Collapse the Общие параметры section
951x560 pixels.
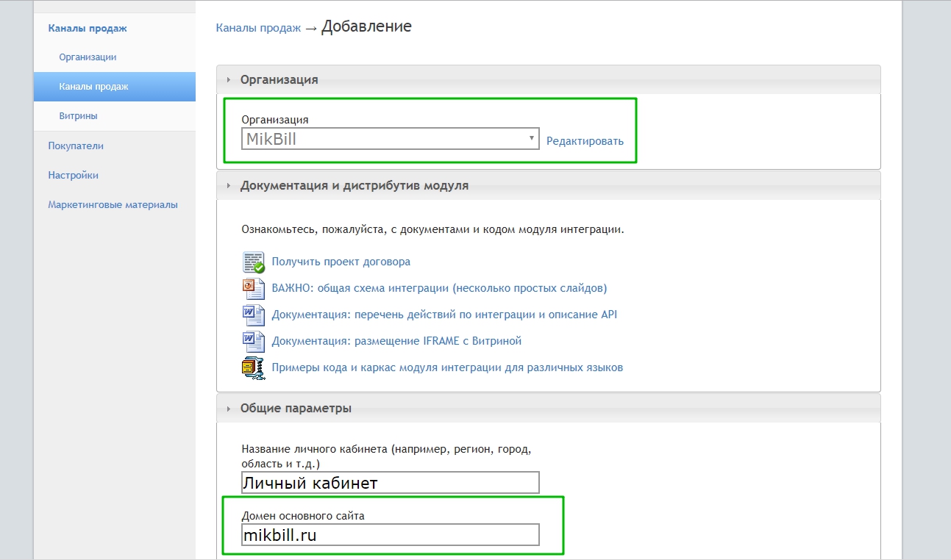click(295, 408)
